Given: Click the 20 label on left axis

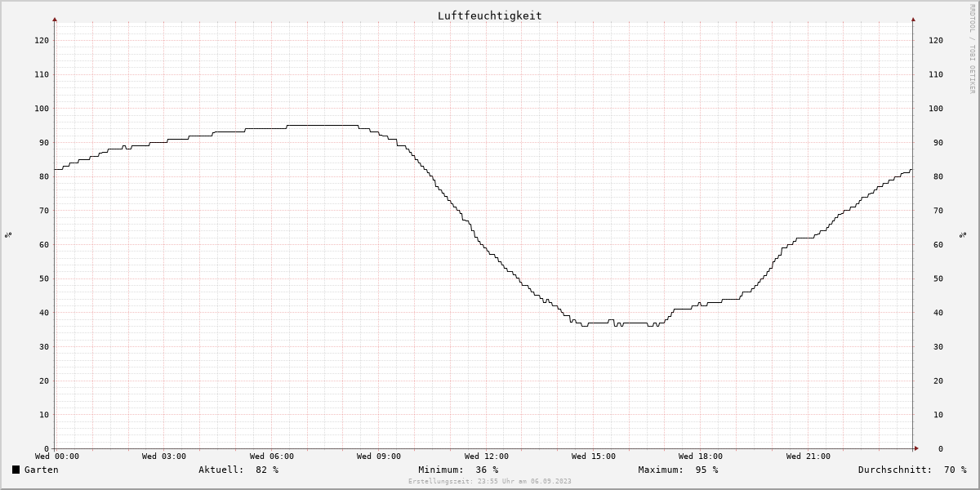Looking at the screenshot, I should pos(43,381).
